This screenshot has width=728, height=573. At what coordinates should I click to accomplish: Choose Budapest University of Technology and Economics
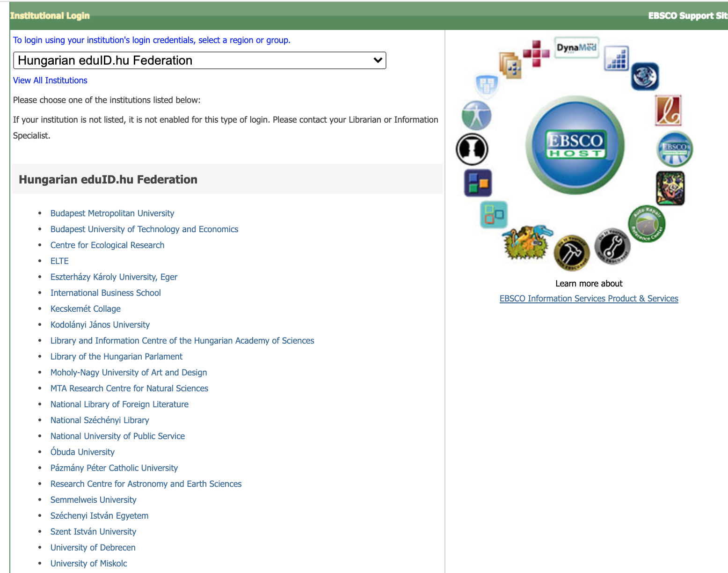pos(144,229)
